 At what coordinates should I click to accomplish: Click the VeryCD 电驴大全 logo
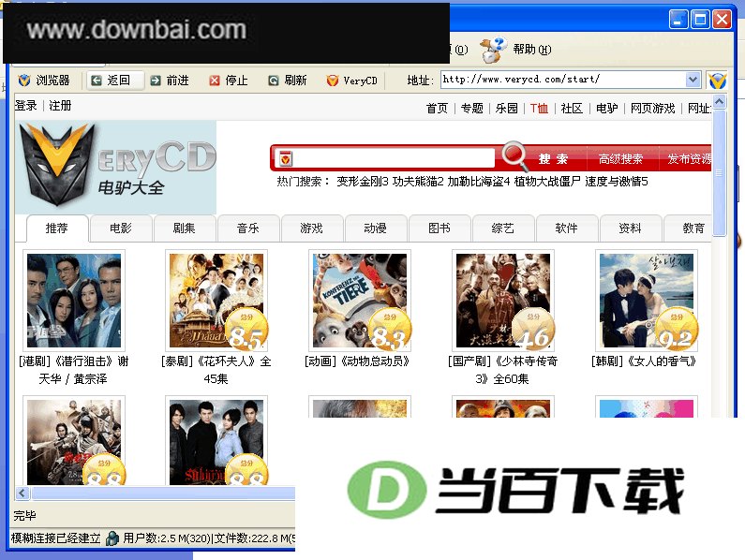(x=116, y=167)
